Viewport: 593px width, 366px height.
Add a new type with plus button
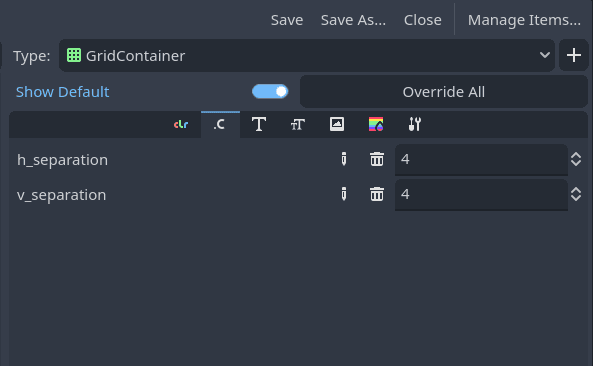click(x=574, y=56)
